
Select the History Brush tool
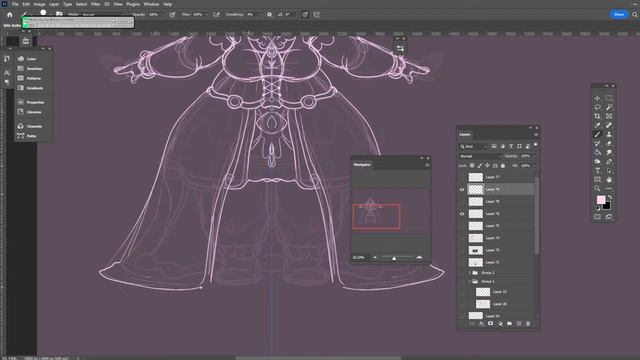tap(597, 143)
